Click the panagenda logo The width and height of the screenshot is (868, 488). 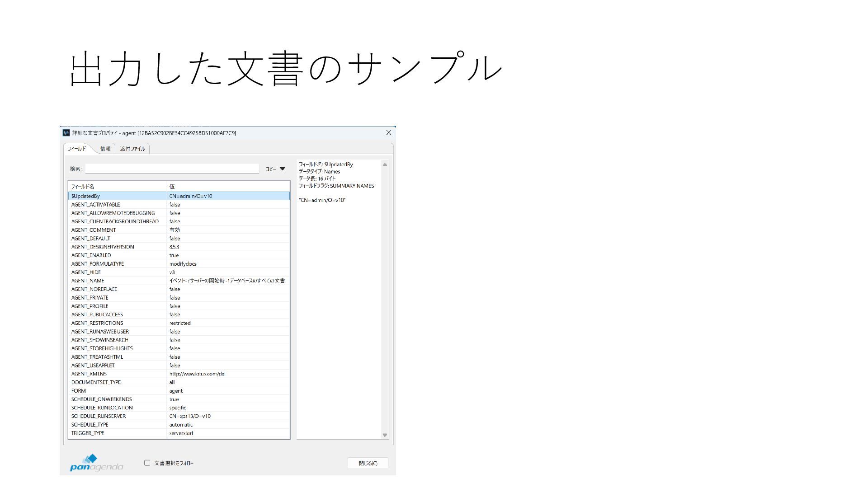tap(96, 463)
